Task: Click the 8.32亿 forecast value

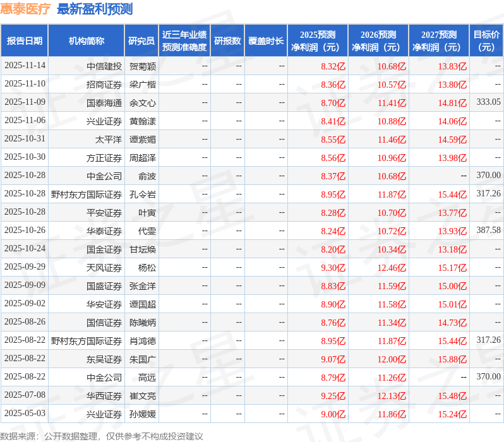Action: pos(333,66)
